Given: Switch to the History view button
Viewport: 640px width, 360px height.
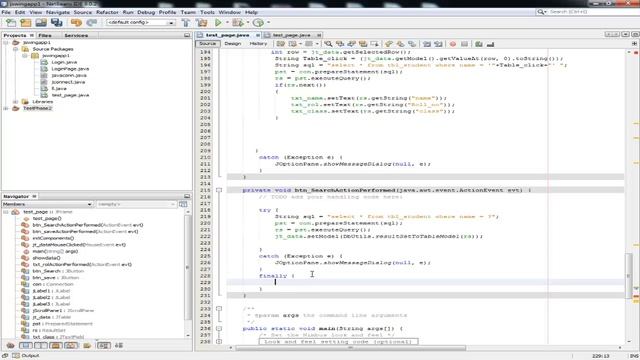Looking at the screenshot, I should tap(258, 44).
